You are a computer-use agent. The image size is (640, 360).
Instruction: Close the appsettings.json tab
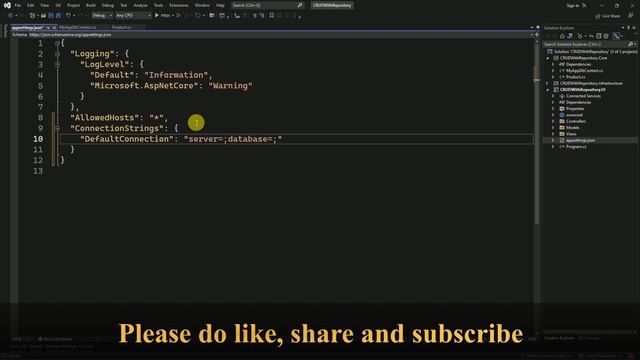(54, 27)
